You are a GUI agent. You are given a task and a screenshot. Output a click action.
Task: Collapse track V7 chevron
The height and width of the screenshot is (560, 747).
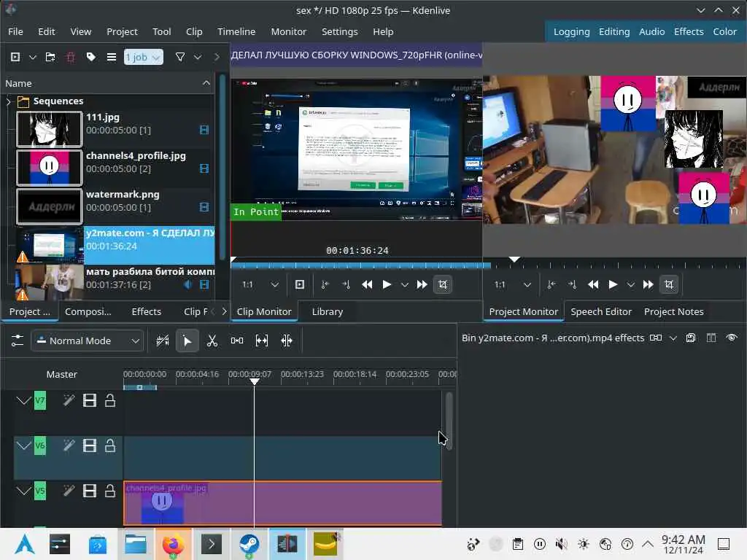click(23, 400)
